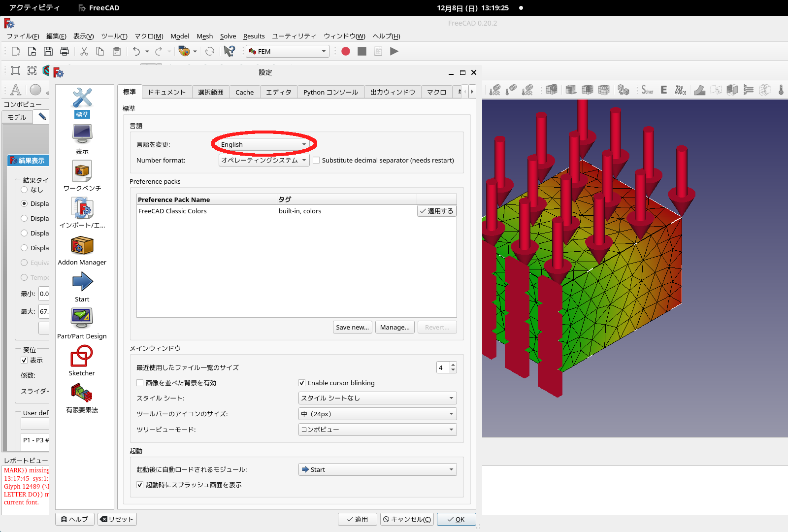Switch to the 出力ウィンドウ tab
Viewport: 788px width, 532px height.
click(x=393, y=92)
